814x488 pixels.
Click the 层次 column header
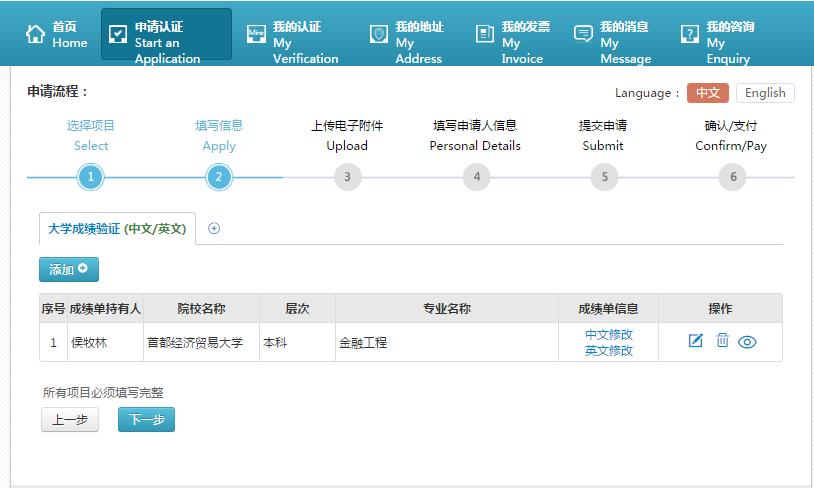click(x=297, y=308)
